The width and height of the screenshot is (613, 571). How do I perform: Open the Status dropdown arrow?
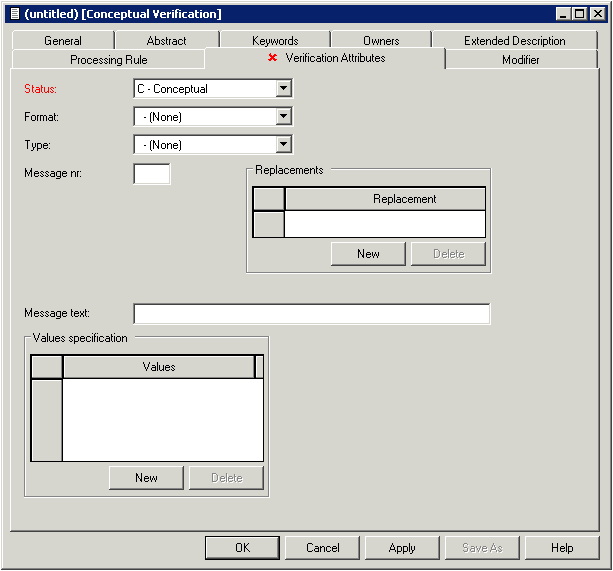[x=284, y=89]
